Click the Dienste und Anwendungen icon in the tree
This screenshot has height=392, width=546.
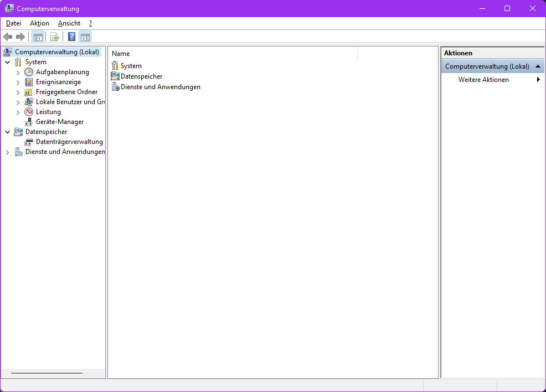(18, 152)
